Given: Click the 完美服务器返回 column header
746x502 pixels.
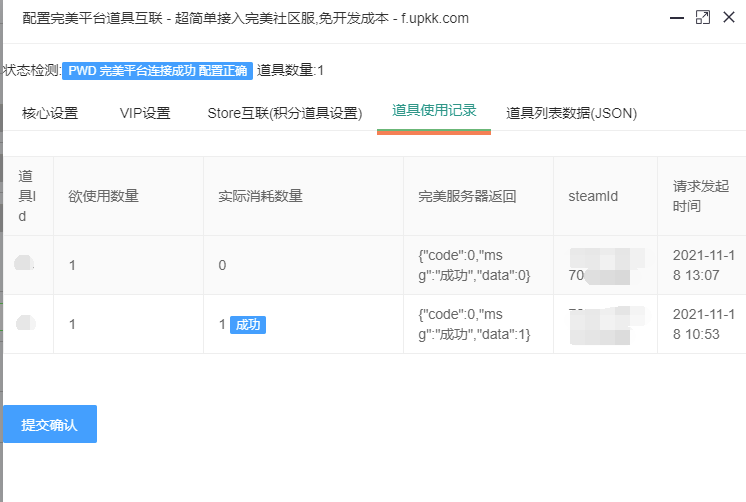Looking at the screenshot, I should click(x=467, y=196).
